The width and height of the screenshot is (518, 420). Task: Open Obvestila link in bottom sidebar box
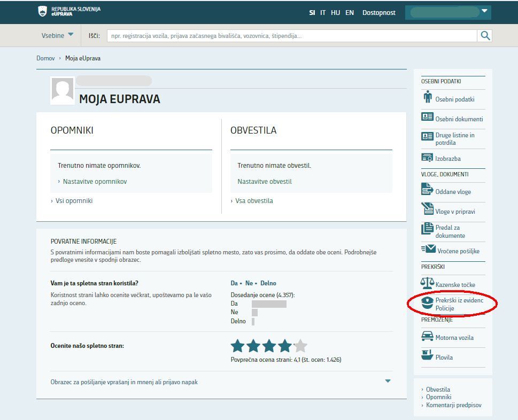click(438, 390)
